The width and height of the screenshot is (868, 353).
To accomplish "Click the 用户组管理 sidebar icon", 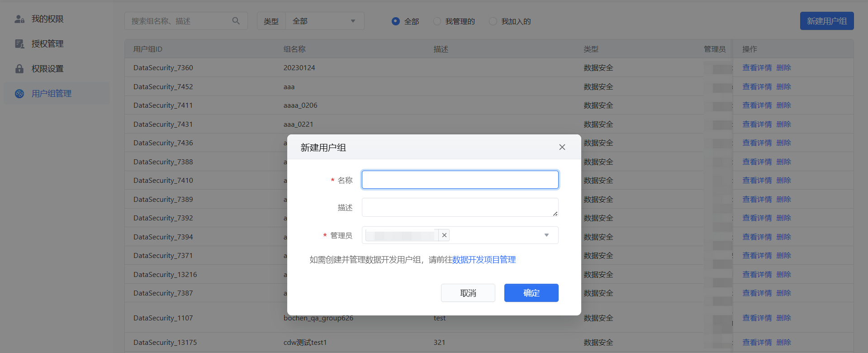I will [x=19, y=94].
